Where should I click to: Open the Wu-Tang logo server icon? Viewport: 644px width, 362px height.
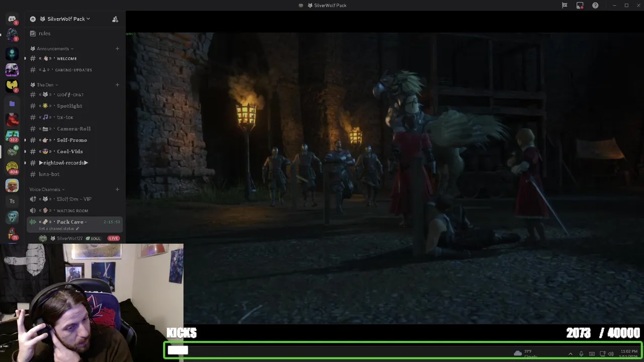12,86
